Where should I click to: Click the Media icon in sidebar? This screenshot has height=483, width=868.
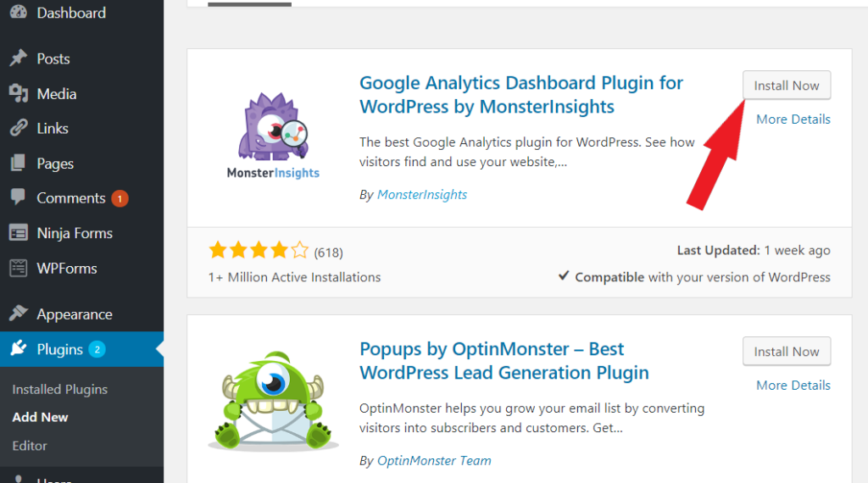pos(19,93)
